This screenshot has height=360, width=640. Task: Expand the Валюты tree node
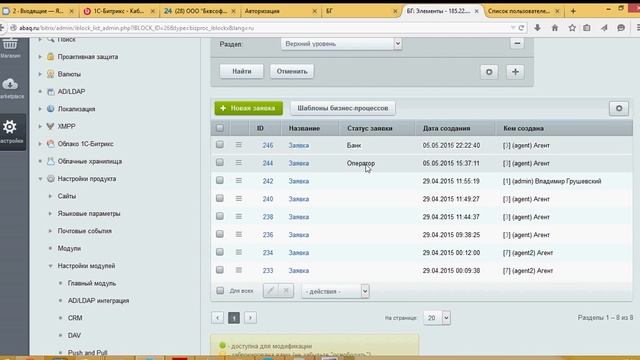[x=40, y=74]
